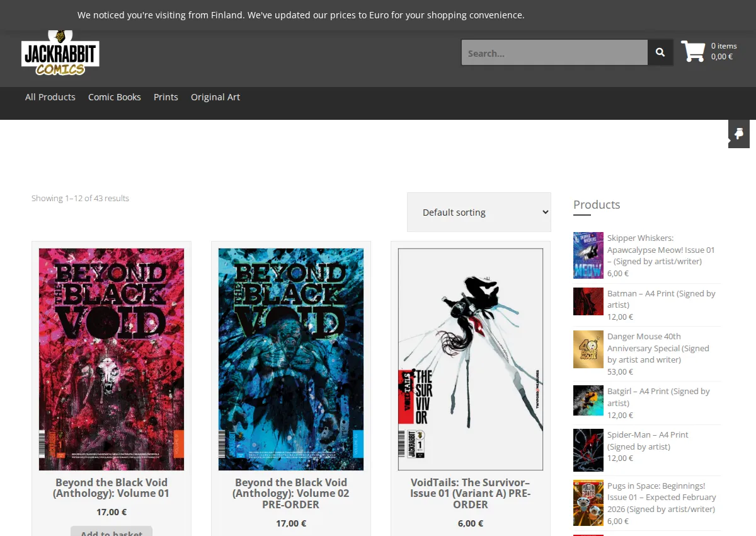Open VoidTails The Survivor cover image
Image resolution: width=756 pixels, height=536 pixels.
click(471, 359)
